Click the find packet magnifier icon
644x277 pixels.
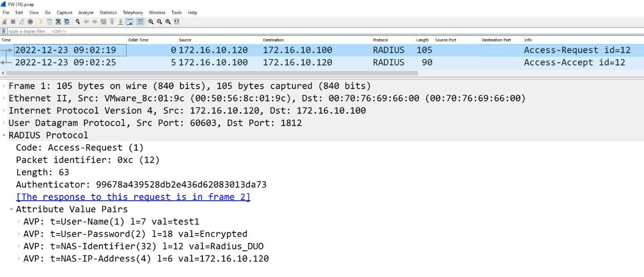coord(78,21)
